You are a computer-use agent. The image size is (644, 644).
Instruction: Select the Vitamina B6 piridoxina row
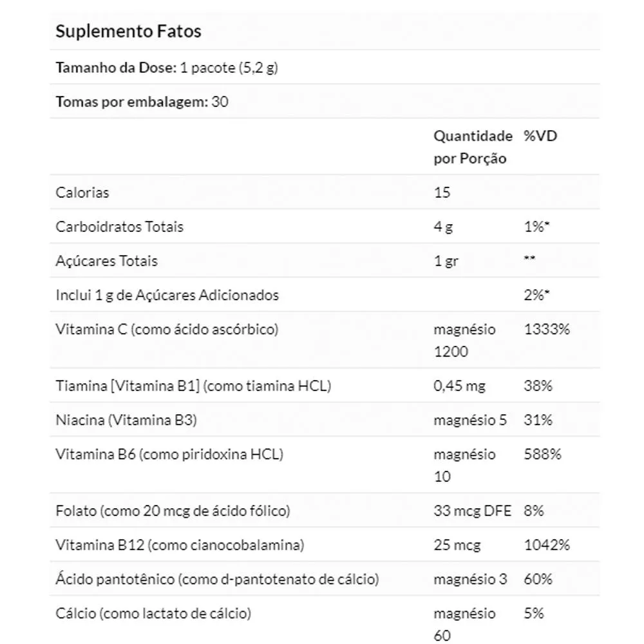click(325, 465)
